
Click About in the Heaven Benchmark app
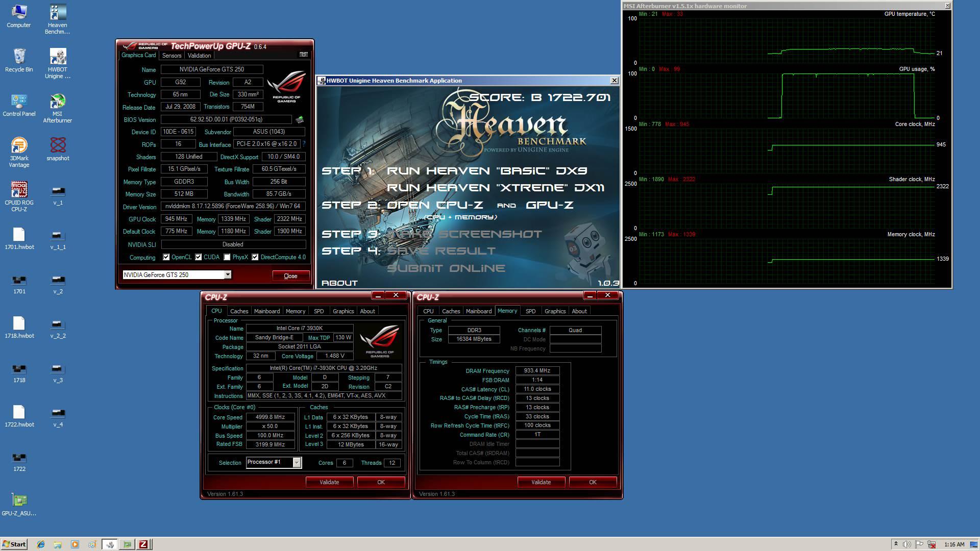[x=339, y=283]
